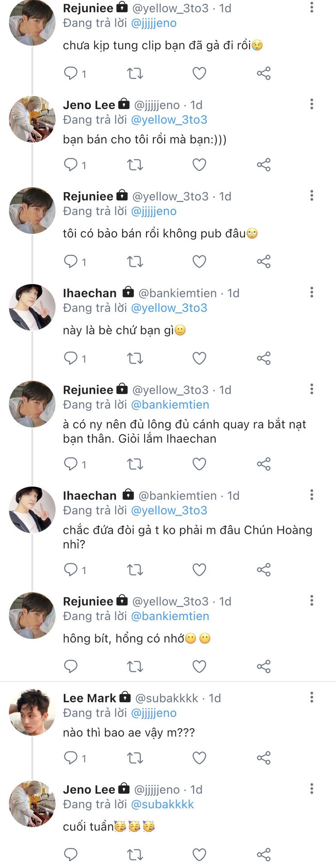
Task: Retweet Jeno Lee's "cuối tuần" tweet
Action: point(135,854)
